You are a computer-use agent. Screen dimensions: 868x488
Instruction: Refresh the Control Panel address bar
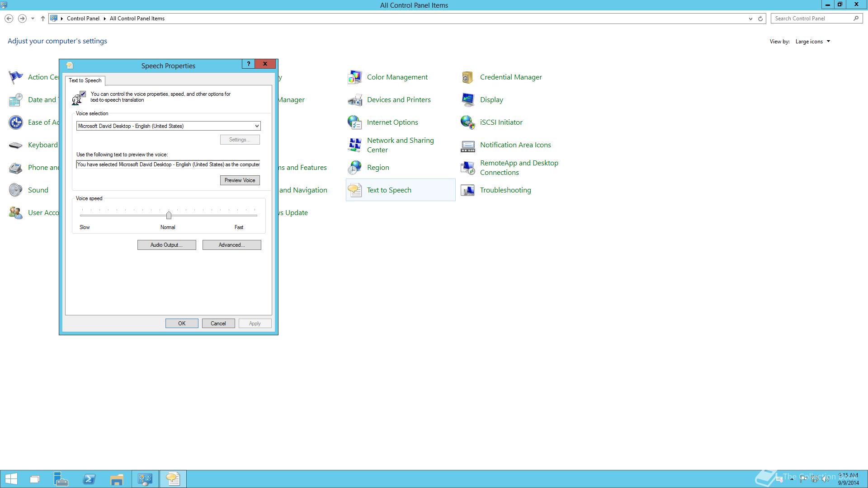point(760,19)
